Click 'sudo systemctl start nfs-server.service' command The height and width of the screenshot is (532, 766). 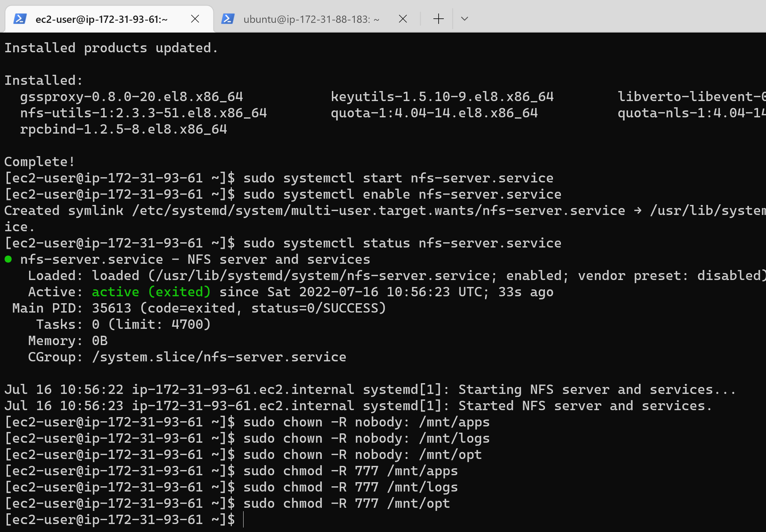398,178
